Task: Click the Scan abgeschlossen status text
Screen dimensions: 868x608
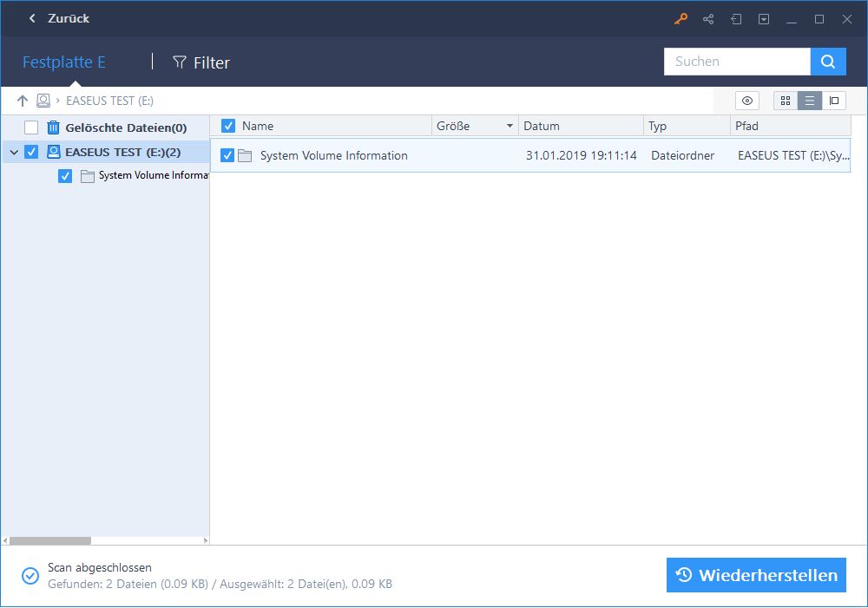Action: point(100,567)
